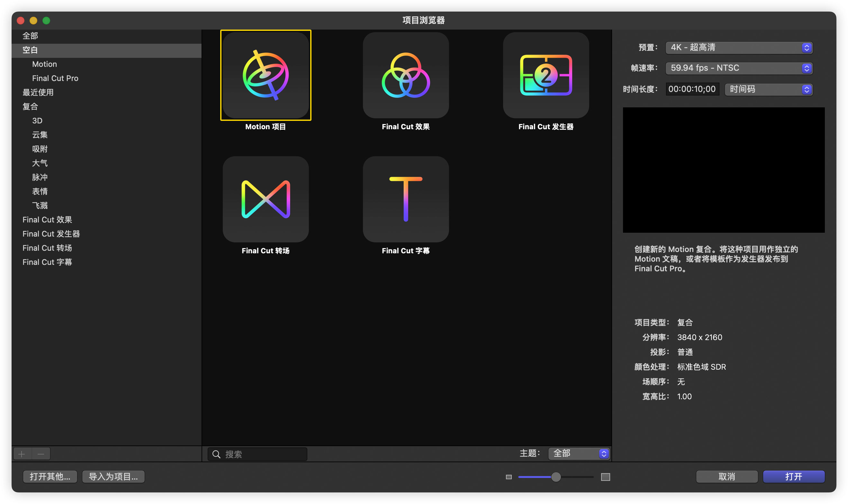848x504 pixels.
Task: Click the 投影 普通 value
Action: click(x=685, y=352)
